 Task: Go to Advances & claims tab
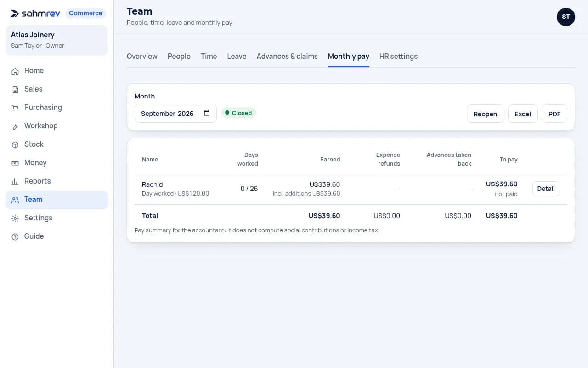click(x=287, y=56)
